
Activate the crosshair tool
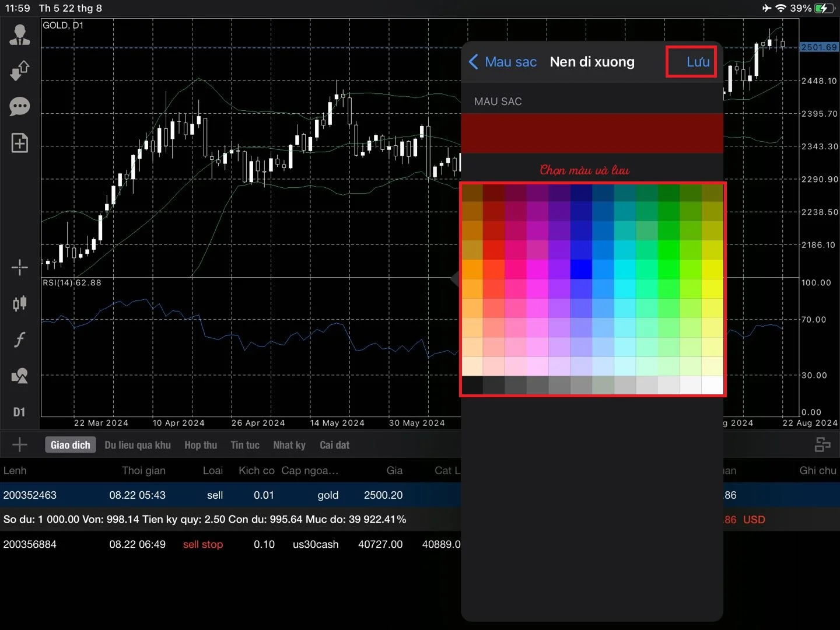pos(20,268)
